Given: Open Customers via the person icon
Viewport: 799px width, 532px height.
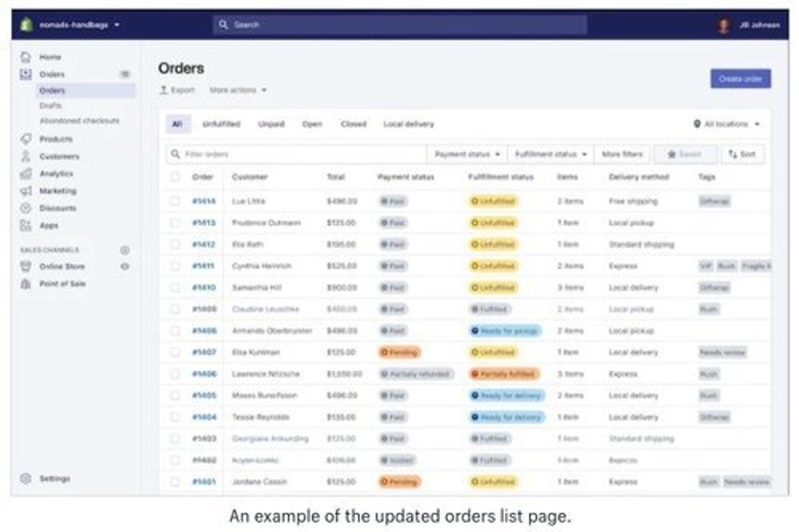Looking at the screenshot, I should coord(26,156).
